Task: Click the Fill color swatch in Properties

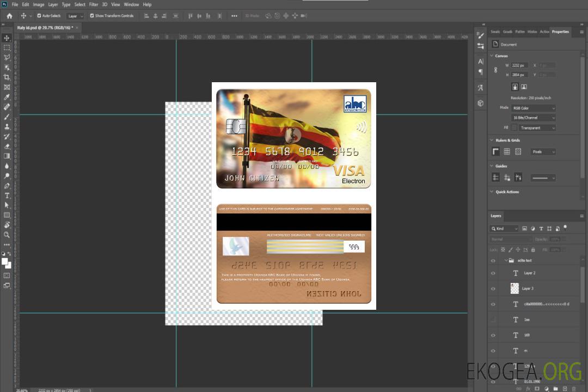Action: [x=514, y=128]
